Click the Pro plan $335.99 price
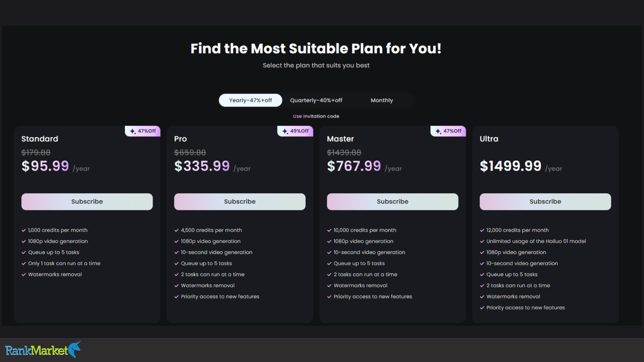The image size is (644, 362). [202, 166]
